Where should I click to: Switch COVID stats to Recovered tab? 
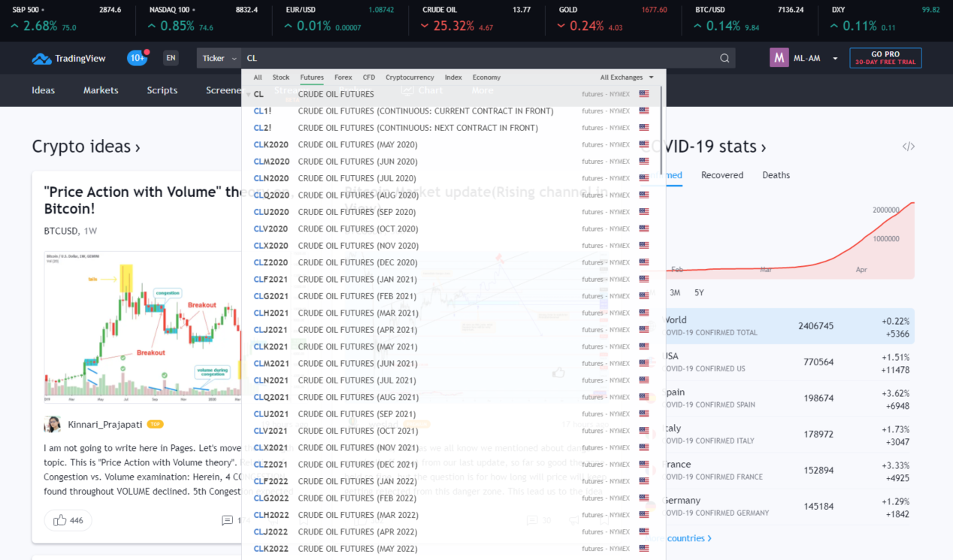[722, 175]
